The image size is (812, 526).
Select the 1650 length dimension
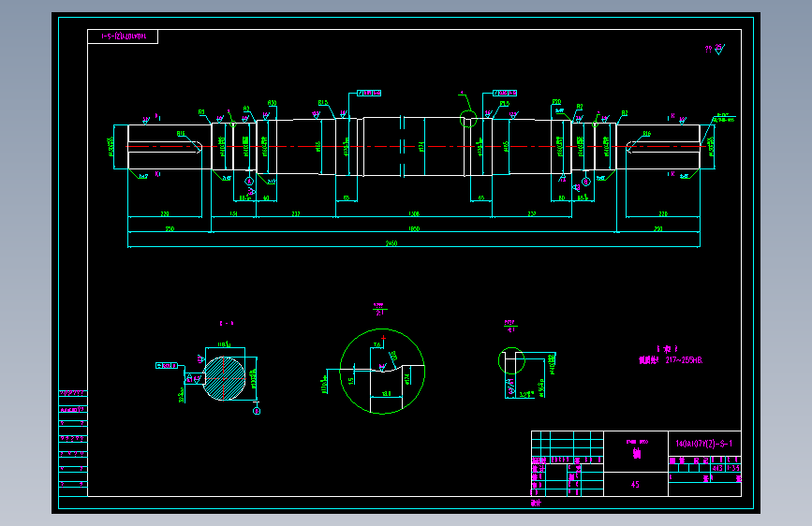tap(414, 228)
